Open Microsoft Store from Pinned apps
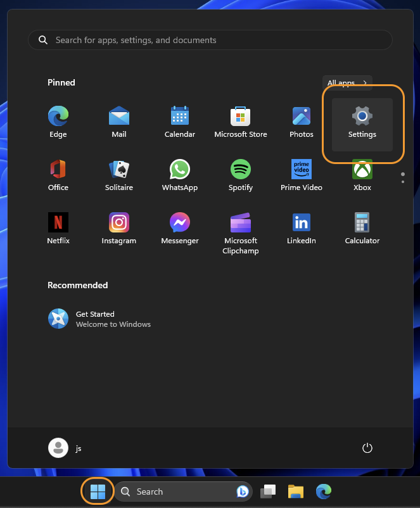420x508 pixels. pyautogui.click(x=241, y=122)
